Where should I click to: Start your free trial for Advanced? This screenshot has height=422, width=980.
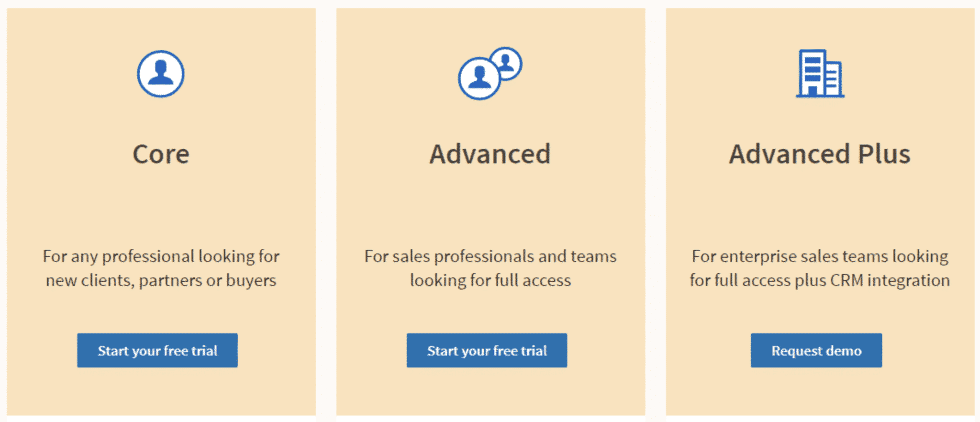[x=486, y=350]
